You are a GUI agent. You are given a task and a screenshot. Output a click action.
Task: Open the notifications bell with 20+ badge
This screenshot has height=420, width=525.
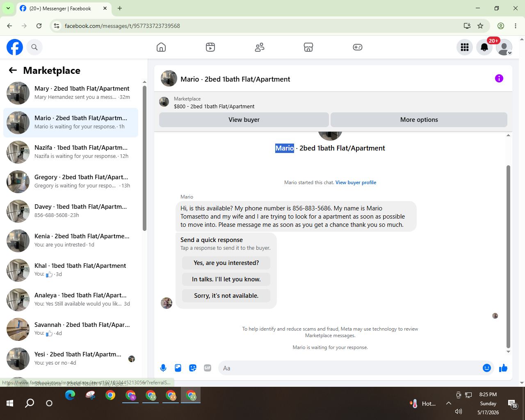484,47
